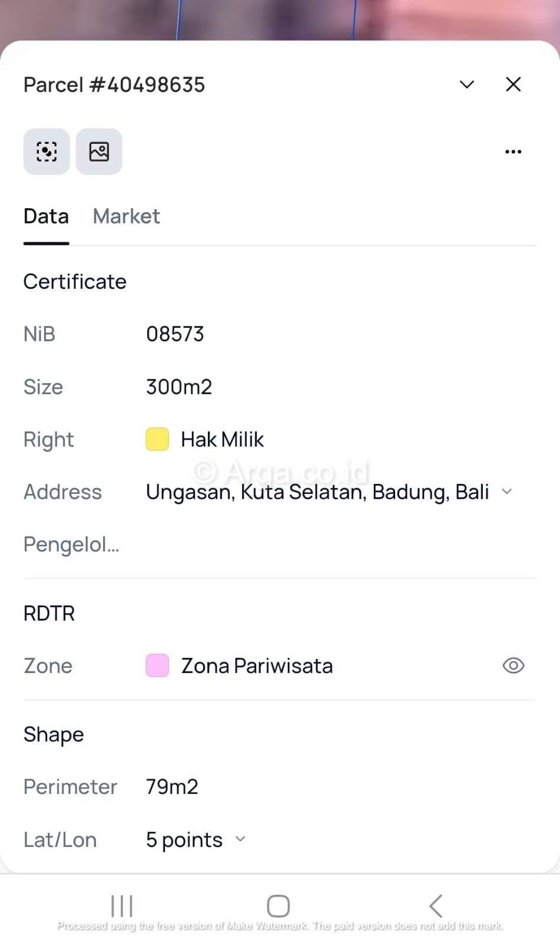This screenshot has height=943, width=560.
Task: Tap the NiB value 08573
Action: tap(175, 334)
